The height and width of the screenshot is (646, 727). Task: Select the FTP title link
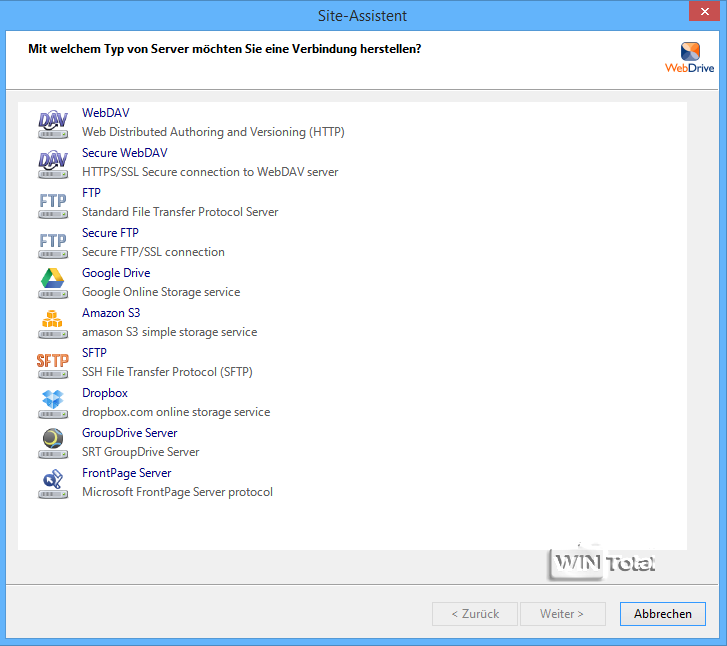[x=91, y=192]
